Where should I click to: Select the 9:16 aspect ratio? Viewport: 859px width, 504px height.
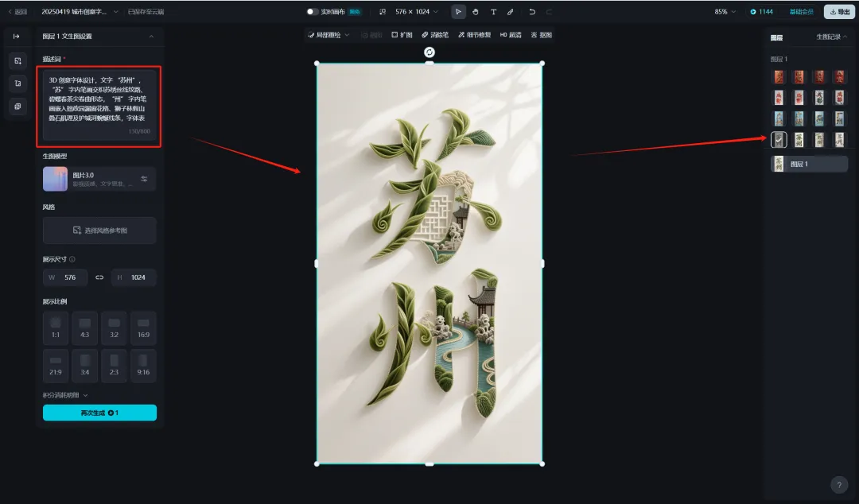point(143,366)
